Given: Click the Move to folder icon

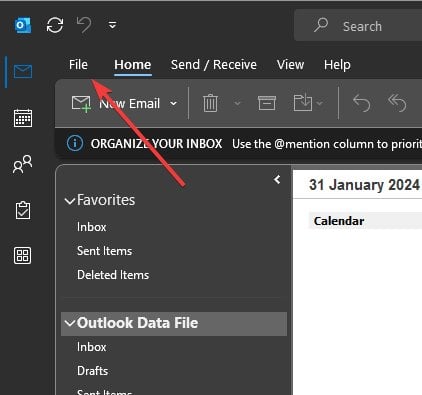Looking at the screenshot, I should click(303, 103).
